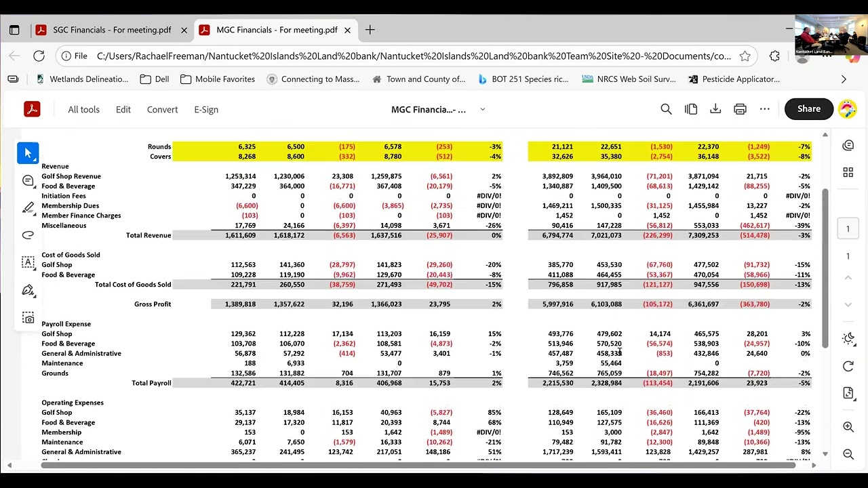Open the find text search icon
This screenshot has width=868, height=488.
click(666, 109)
